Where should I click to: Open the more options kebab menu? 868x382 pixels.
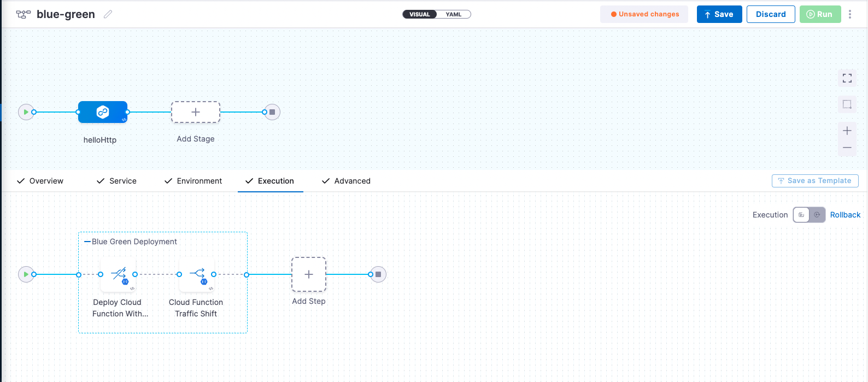[849, 14]
